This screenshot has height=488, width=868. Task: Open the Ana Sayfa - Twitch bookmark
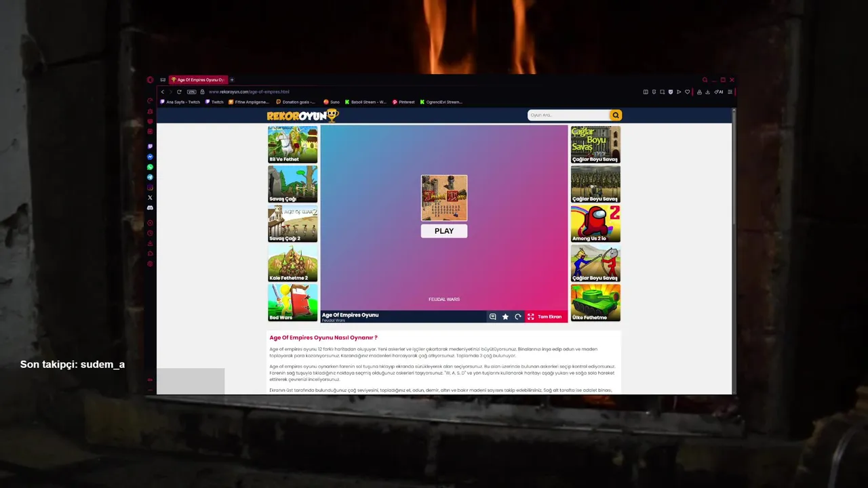point(180,102)
